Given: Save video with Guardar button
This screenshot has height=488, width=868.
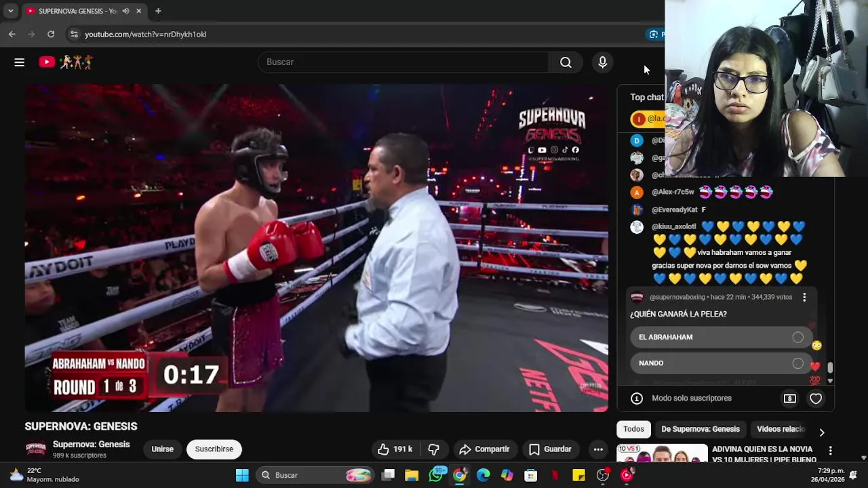Looking at the screenshot, I should 550,449.
